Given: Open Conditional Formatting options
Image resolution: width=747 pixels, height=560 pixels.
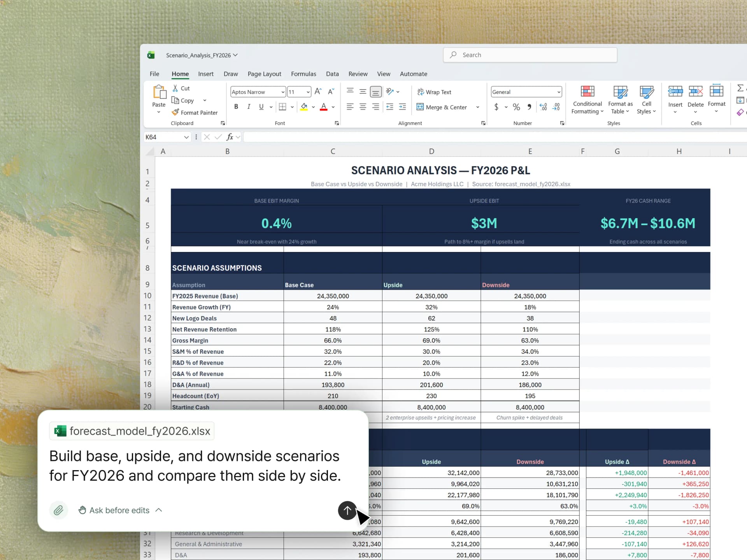Looking at the screenshot, I should [x=587, y=99].
